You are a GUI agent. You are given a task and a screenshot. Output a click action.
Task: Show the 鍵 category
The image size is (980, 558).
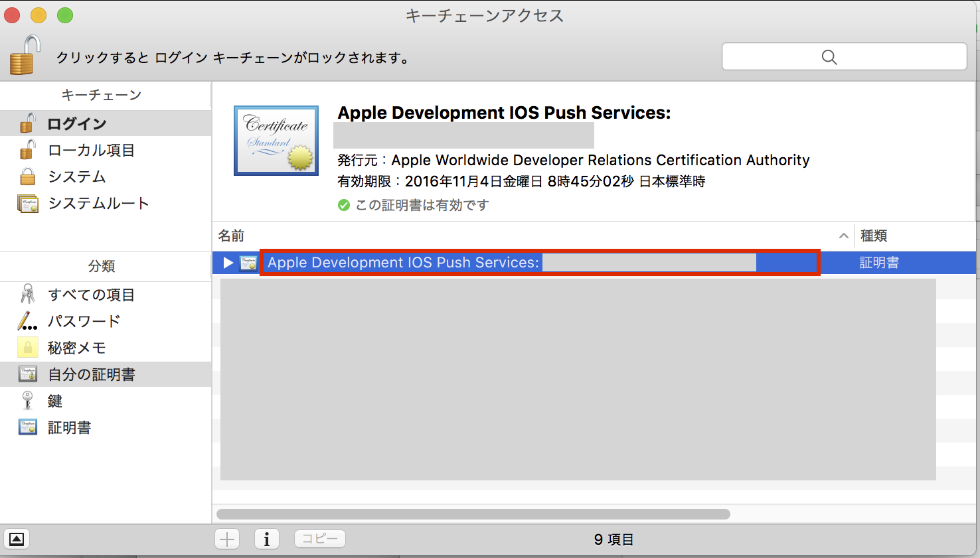55,401
